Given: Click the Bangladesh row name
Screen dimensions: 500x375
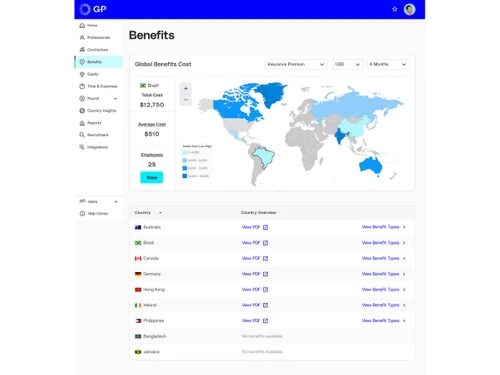Looking at the screenshot, I should [x=155, y=336].
